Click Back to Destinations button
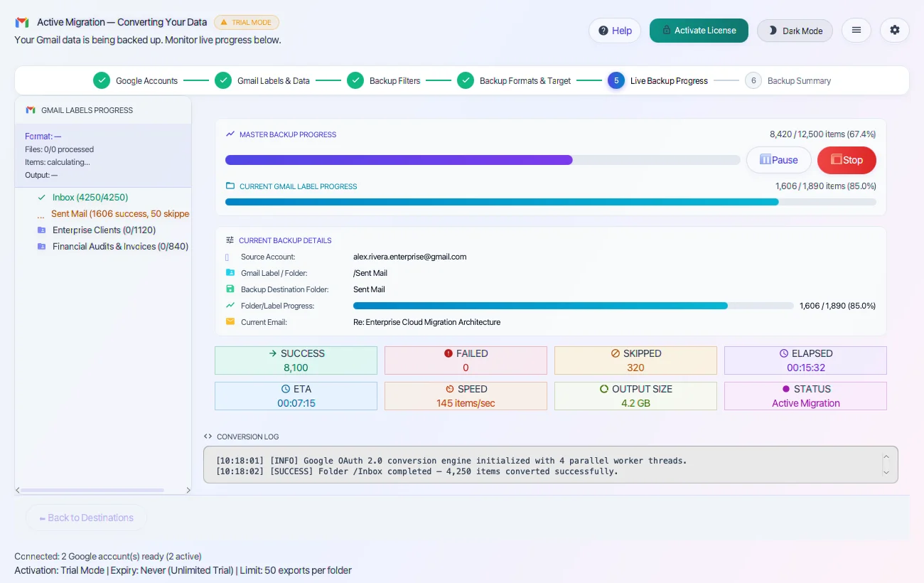Image resolution: width=924 pixels, height=583 pixels. point(86,518)
